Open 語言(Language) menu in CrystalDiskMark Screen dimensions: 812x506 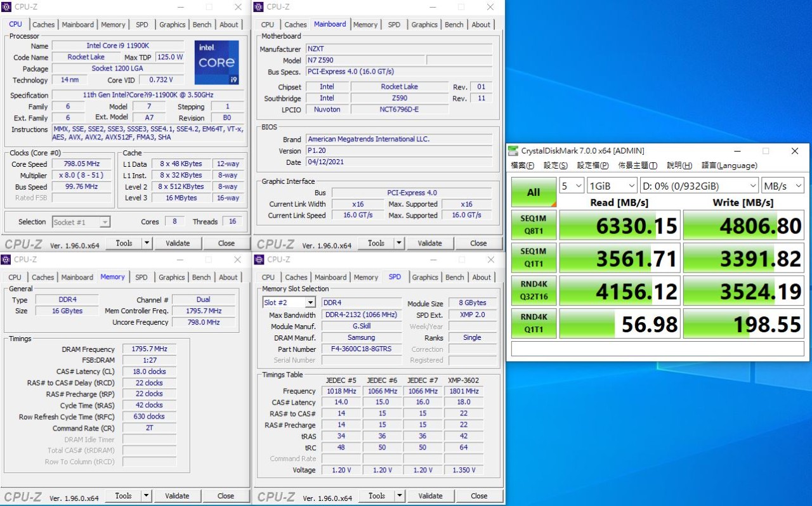point(730,165)
